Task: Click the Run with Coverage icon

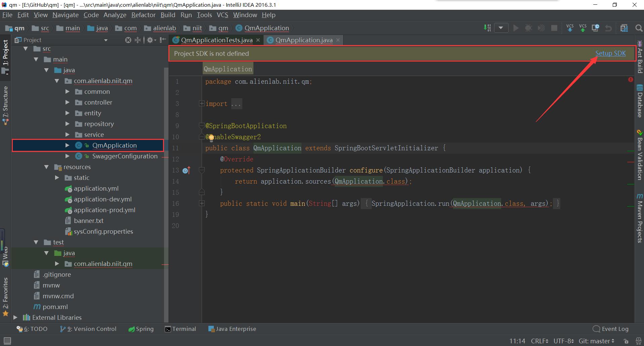Action: click(x=541, y=28)
